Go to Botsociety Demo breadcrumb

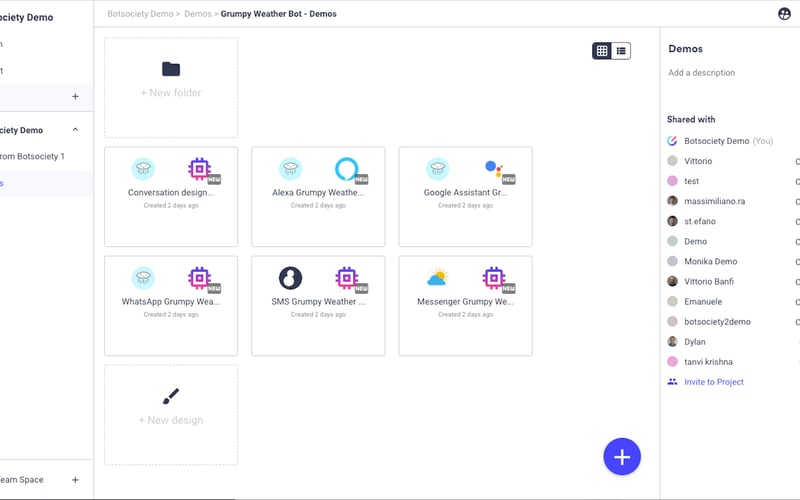tap(140, 14)
